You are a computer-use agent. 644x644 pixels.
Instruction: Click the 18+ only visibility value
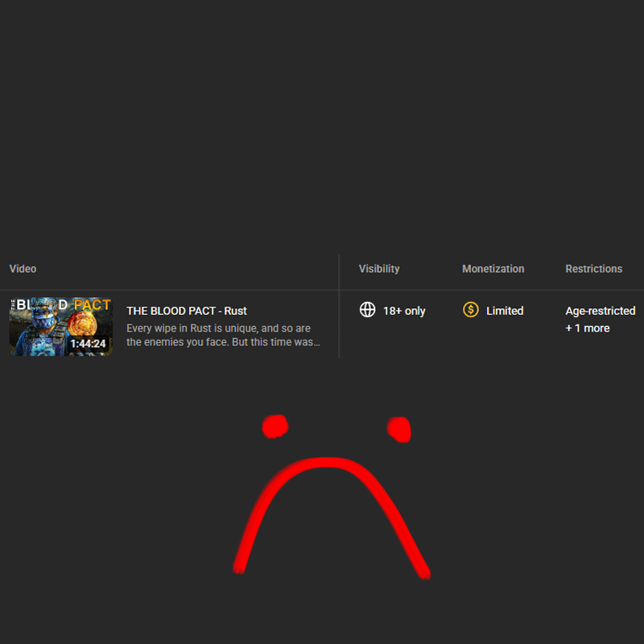tap(404, 311)
